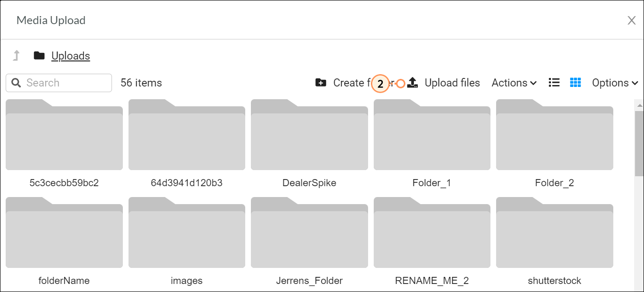Viewport: 644px width, 292px height.
Task: Click the search magnifier icon
Action: pyautogui.click(x=16, y=83)
